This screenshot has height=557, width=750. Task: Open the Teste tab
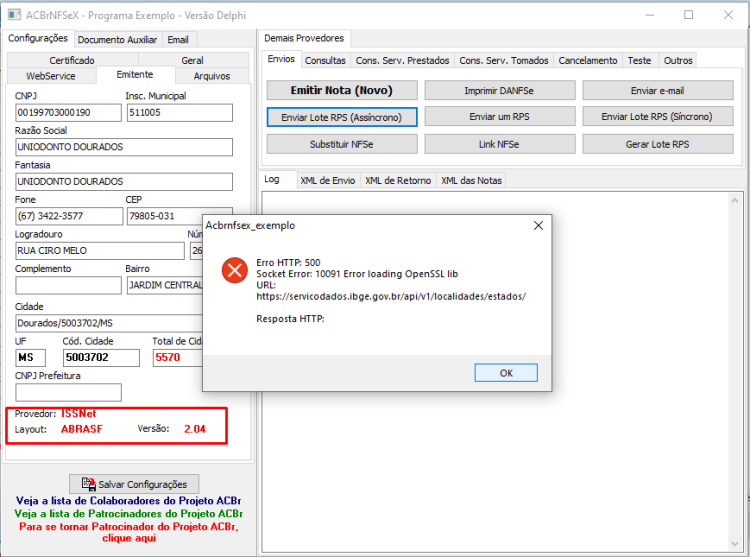(640, 61)
